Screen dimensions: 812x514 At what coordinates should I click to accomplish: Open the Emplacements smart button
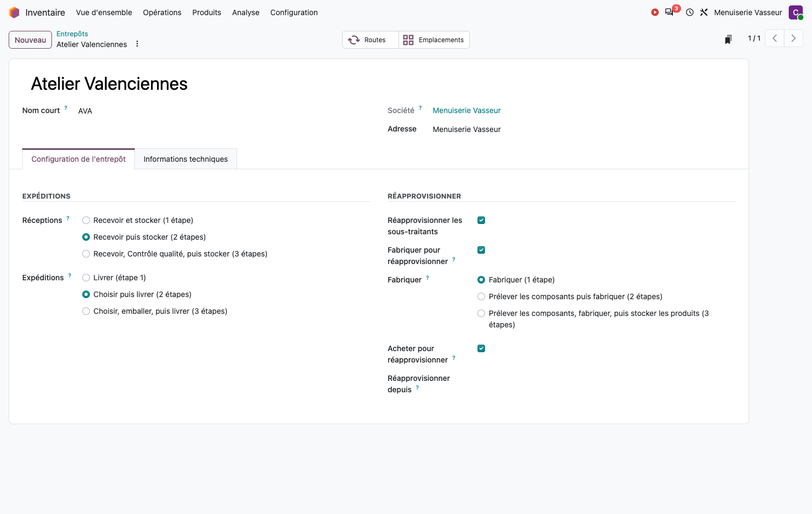[434, 40]
